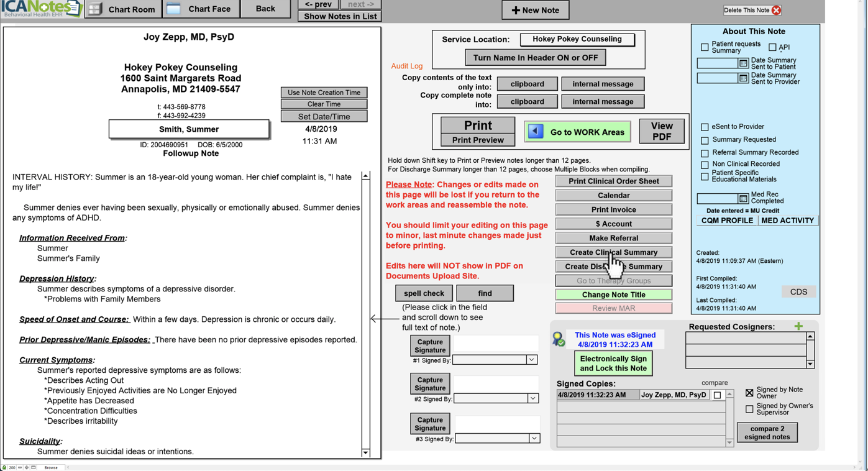
Task: Expand the #2 Signed By dropdown
Action: click(x=533, y=398)
